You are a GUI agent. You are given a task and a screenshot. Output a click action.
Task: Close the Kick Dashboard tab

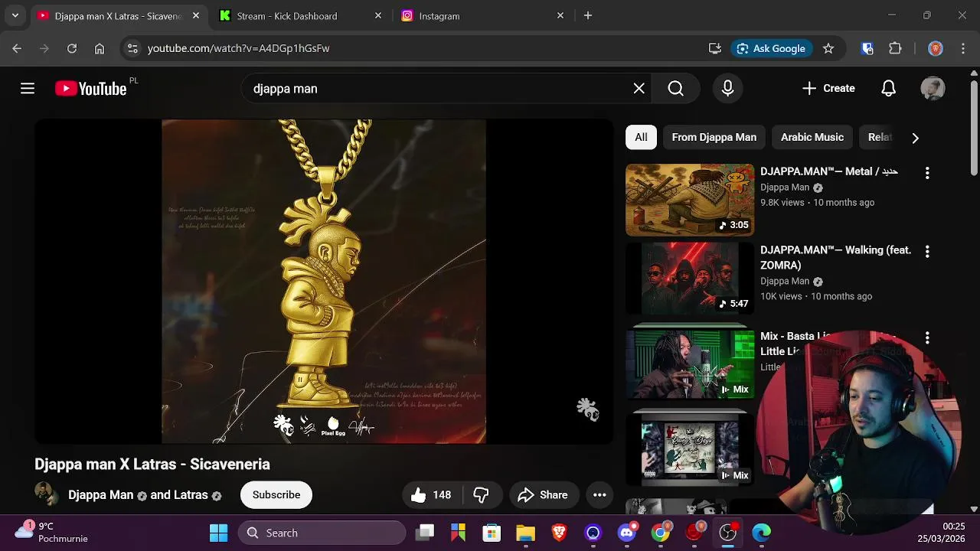378,15
